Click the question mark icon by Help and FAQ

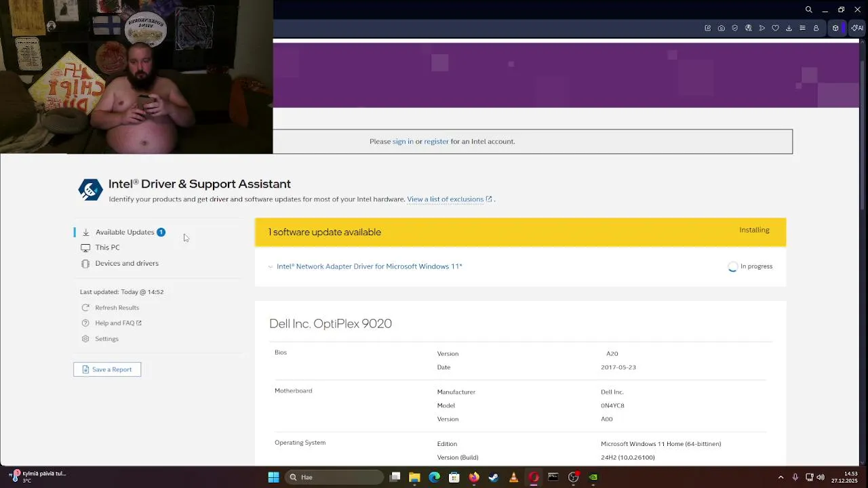click(85, 323)
